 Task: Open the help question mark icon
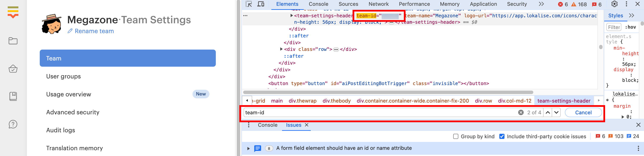tap(13, 124)
